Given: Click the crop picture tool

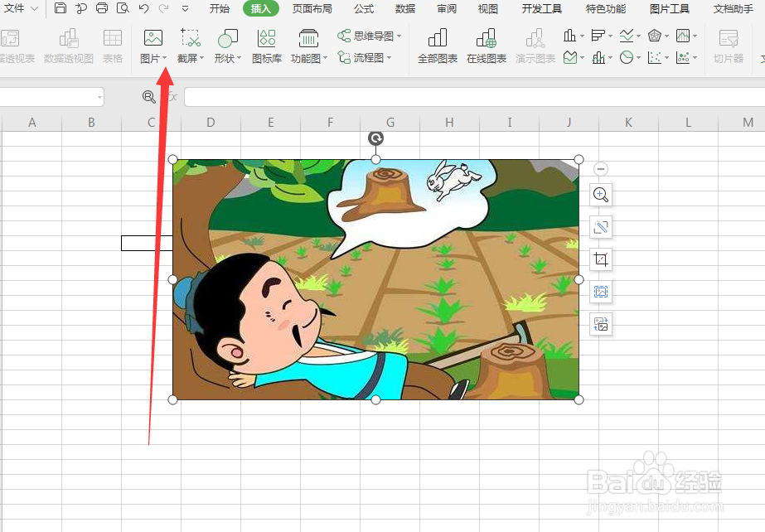Looking at the screenshot, I should [601, 259].
